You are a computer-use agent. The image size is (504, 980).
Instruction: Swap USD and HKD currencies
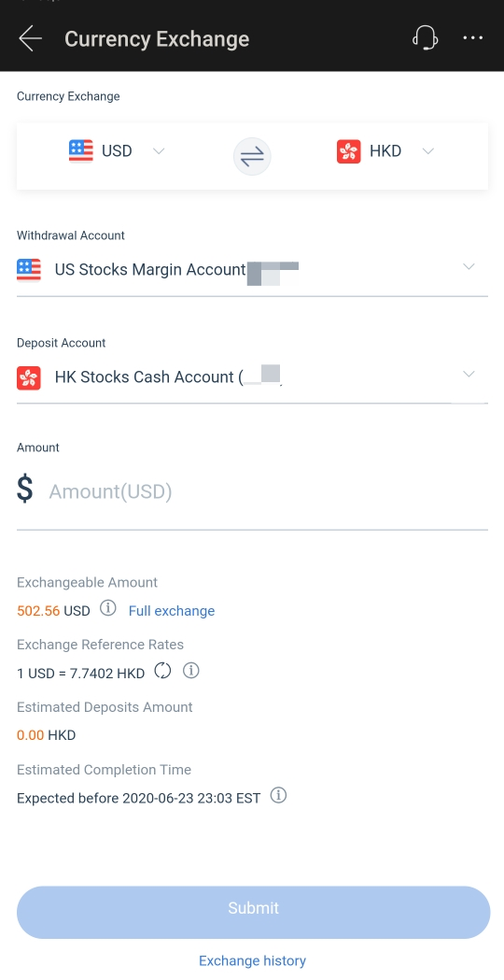click(252, 156)
